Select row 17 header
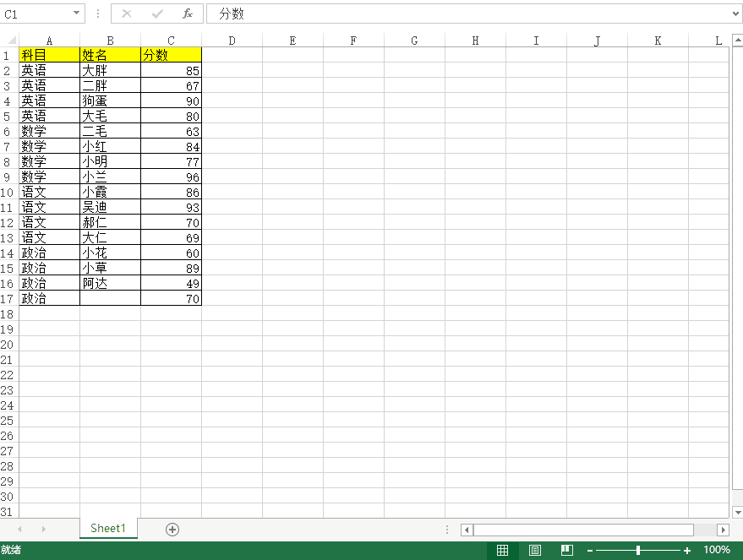The width and height of the screenshot is (743, 560). coord(7,299)
